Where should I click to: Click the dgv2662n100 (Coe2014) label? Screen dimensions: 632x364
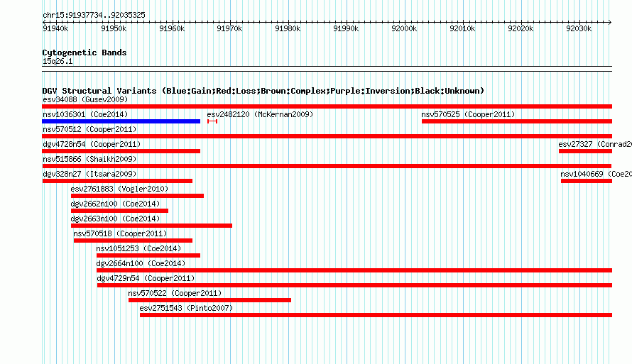(x=115, y=204)
